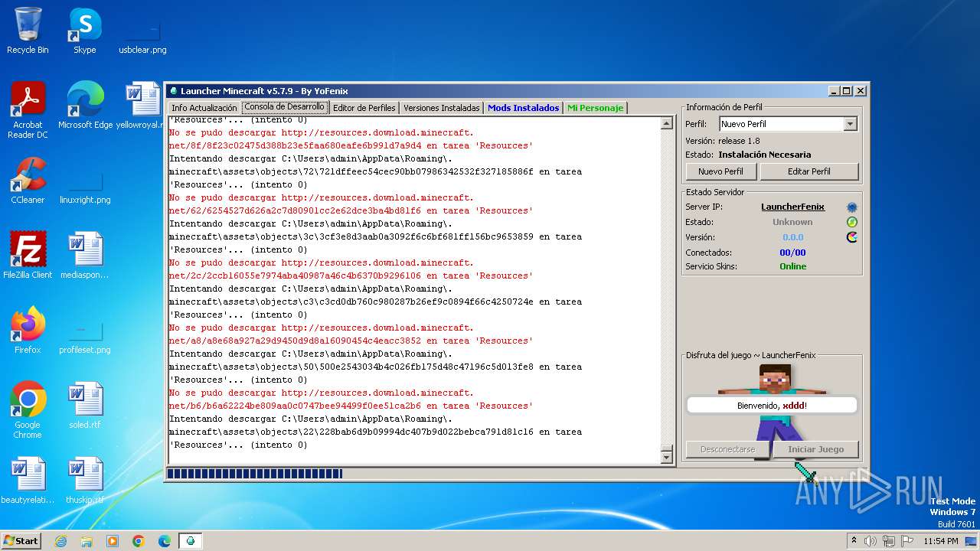980x551 pixels.
Task: Click the Minecraft Steve character image
Action: tap(774, 412)
